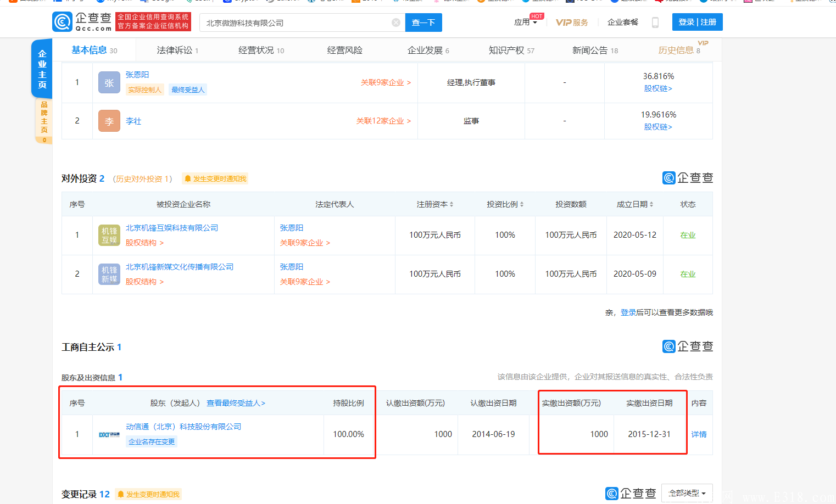Viewport: 836px width, 504px height.
Task: Open the 全部类型 dropdown
Action: point(687,493)
